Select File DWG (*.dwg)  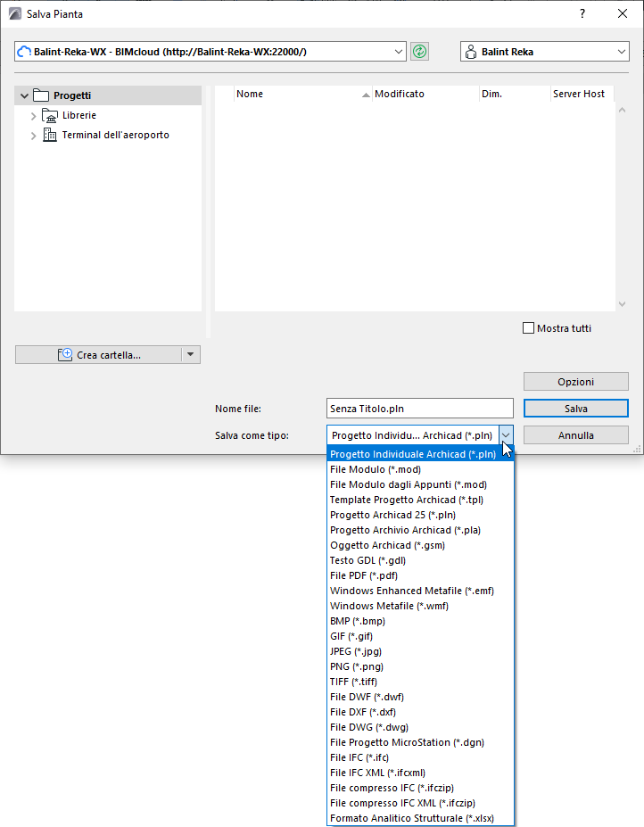click(x=420, y=727)
